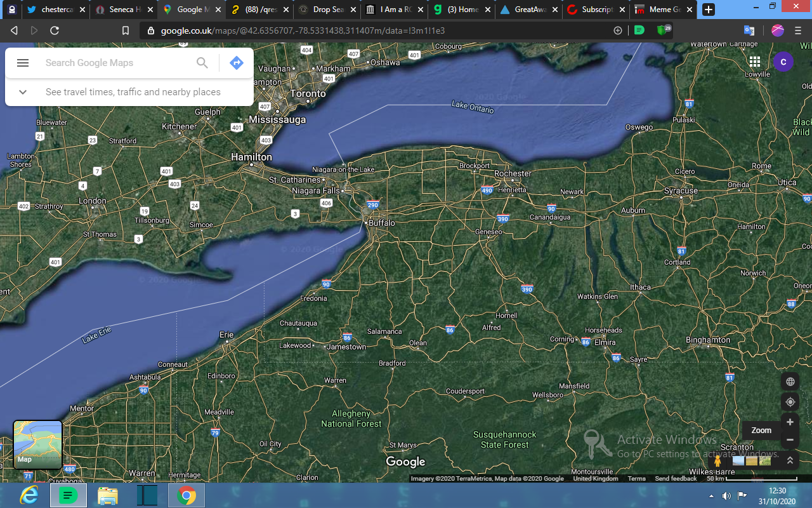This screenshot has width=812, height=508.
Task: Open the shield extension with badge 29
Action: pos(664,30)
